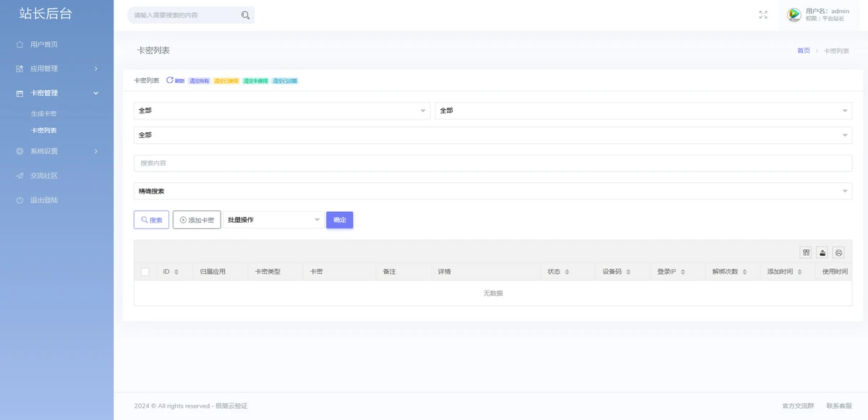Screen dimensions: 868x420
Task: Click the 刷新 refresh icon
Action: pos(170,81)
